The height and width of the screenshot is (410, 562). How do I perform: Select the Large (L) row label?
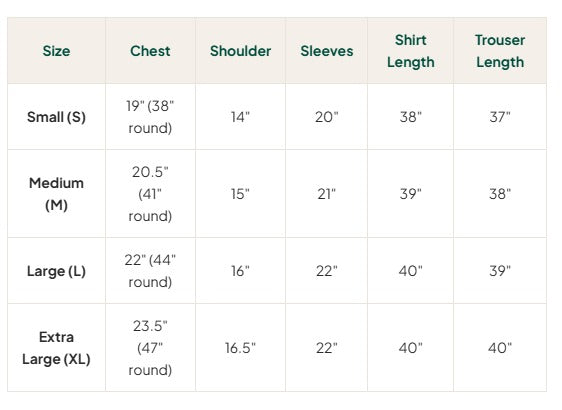click(56, 271)
